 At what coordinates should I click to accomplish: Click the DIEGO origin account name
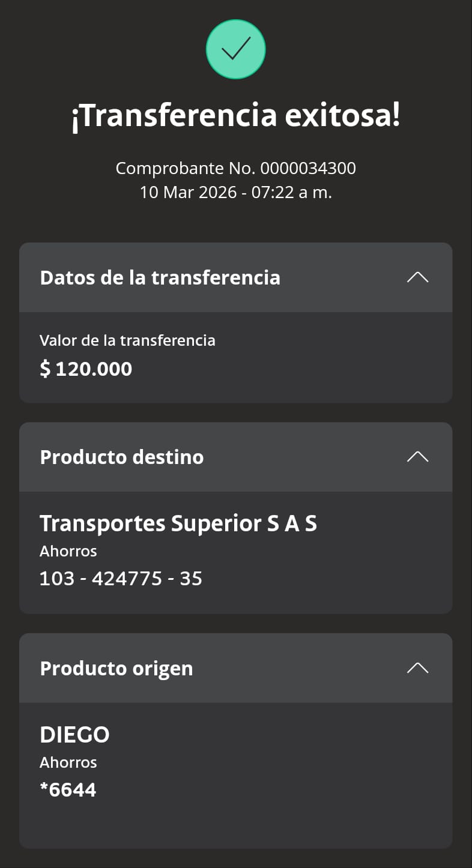74,735
